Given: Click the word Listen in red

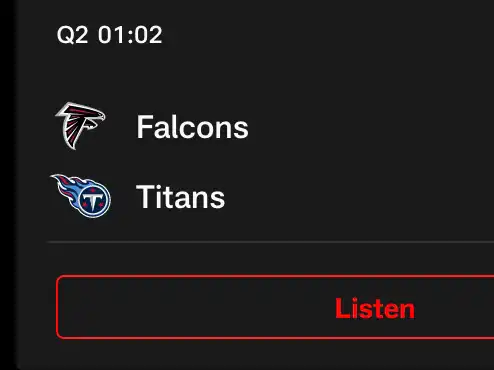Looking at the screenshot, I should (375, 308).
